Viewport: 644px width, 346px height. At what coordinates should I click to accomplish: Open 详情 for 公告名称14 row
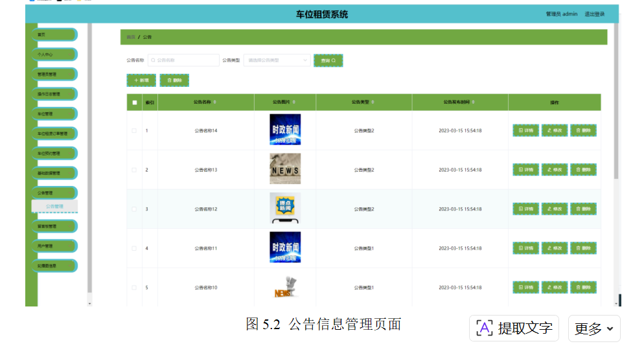click(x=525, y=130)
